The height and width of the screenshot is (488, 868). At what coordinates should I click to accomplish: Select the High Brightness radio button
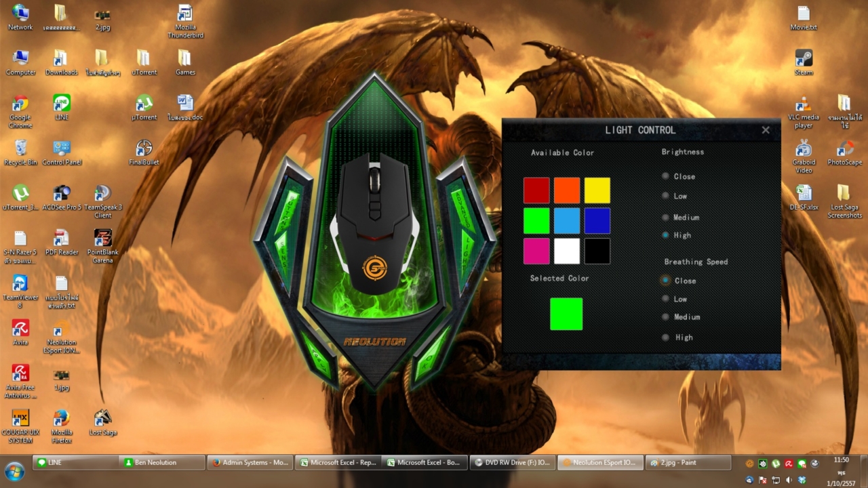point(666,235)
